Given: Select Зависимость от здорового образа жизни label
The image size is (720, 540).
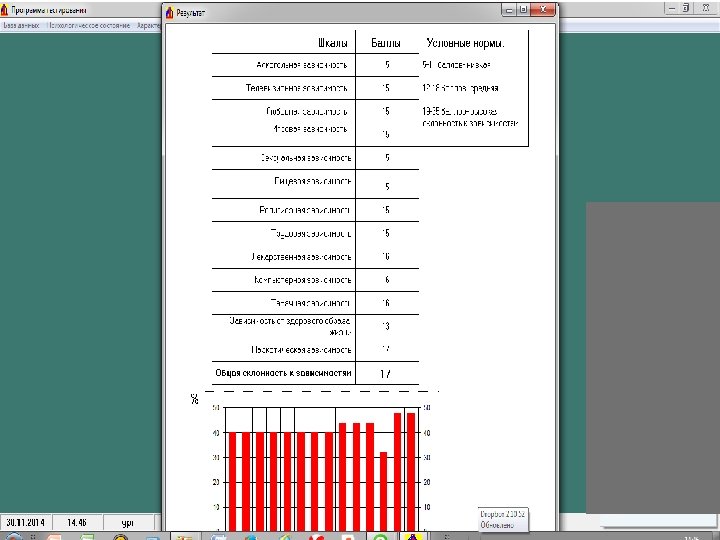Looking at the screenshot, I should tap(290, 326).
